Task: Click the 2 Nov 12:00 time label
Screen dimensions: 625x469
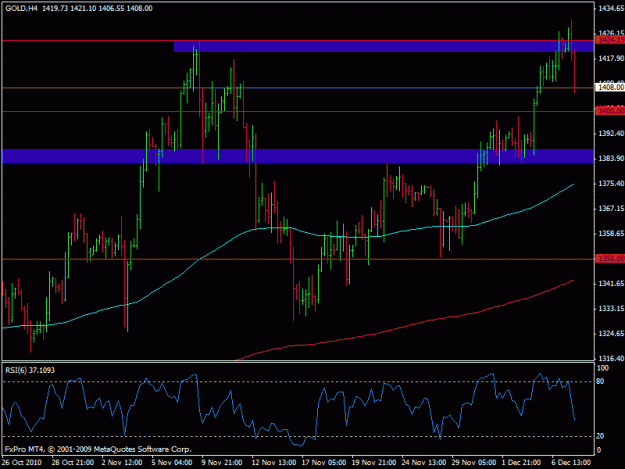Action: click(122, 462)
